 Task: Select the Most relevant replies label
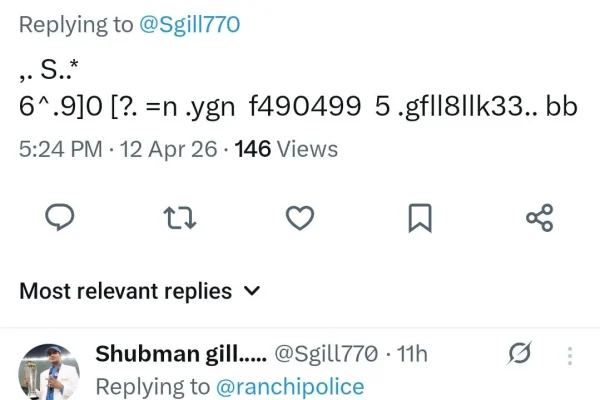pos(126,291)
